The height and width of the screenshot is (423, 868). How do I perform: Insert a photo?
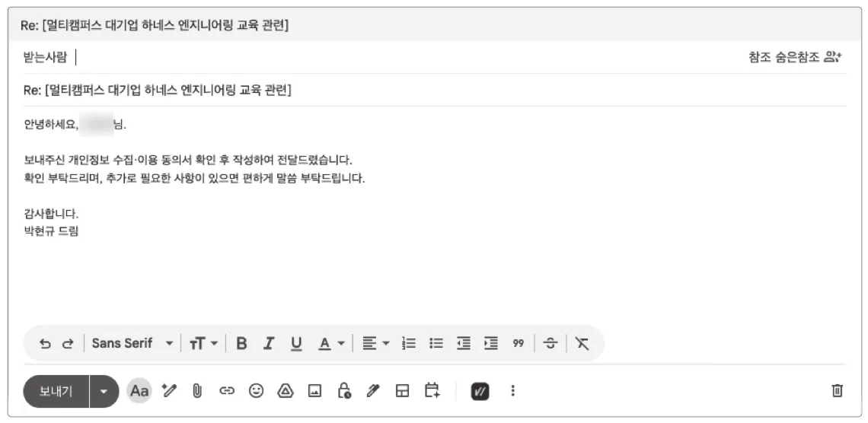tap(314, 391)
